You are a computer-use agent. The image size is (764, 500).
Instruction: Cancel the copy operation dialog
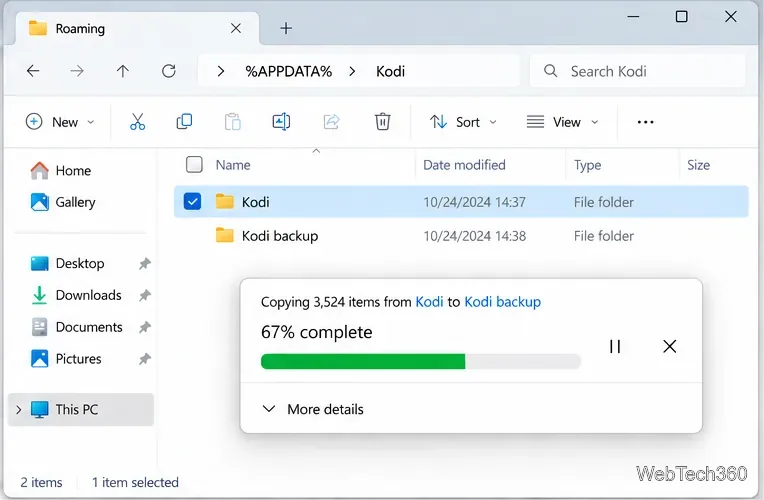[x=670, y=346]
